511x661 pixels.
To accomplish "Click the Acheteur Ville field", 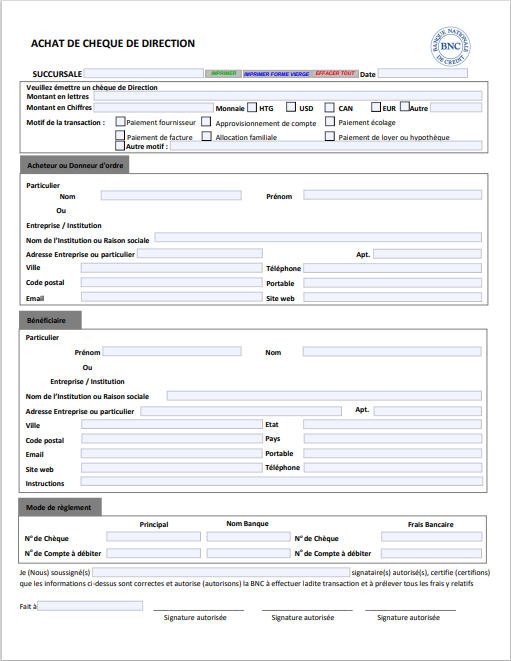I will 172,268.
